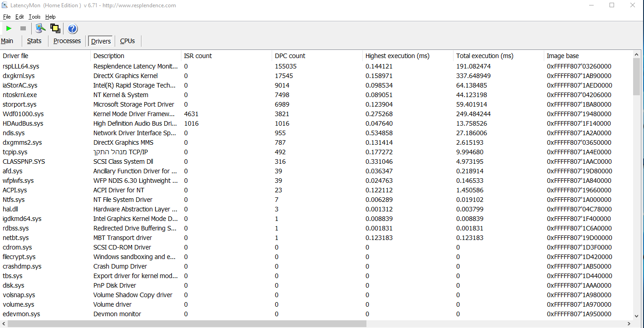Click the horizontal scrollbar right arrow
The width and height of the screenshot is (644, 328).
(x=629, y=324)
